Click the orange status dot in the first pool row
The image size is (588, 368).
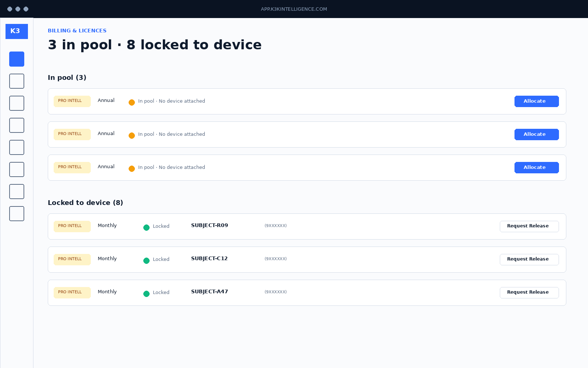tap(132, 102)
